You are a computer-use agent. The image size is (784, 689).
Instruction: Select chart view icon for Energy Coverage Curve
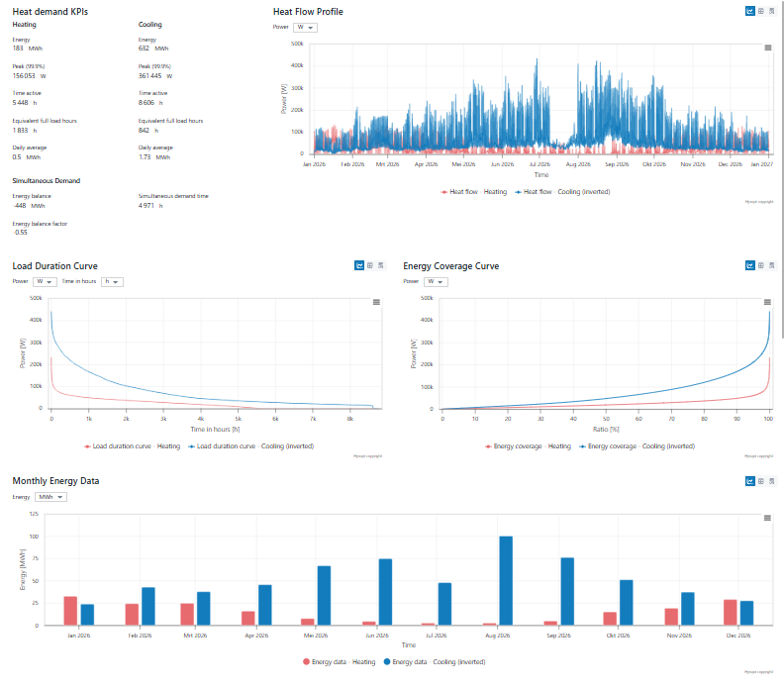[x=749, y=265]
